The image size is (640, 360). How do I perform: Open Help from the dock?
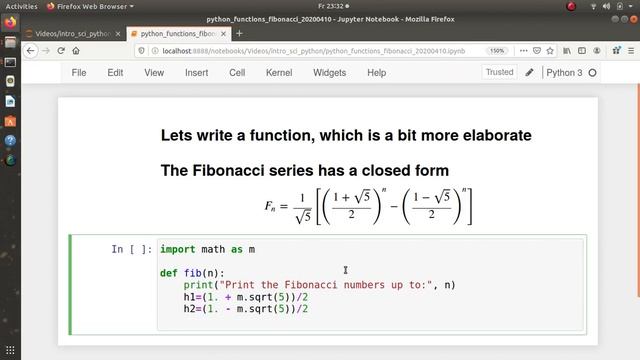(10, 140)
